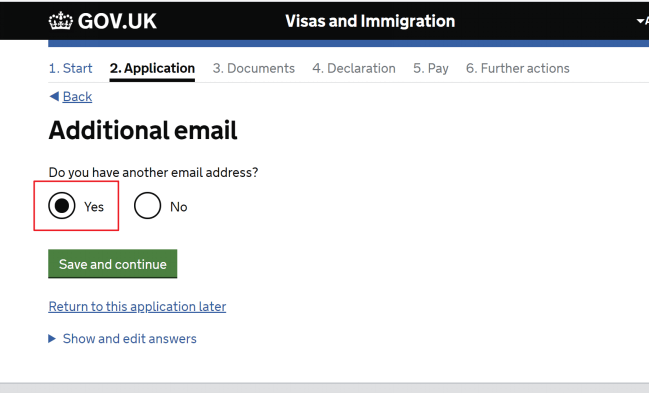
Task: Click the Show and edit answers text
Action: pyautogui.click(x=130, y=339)
